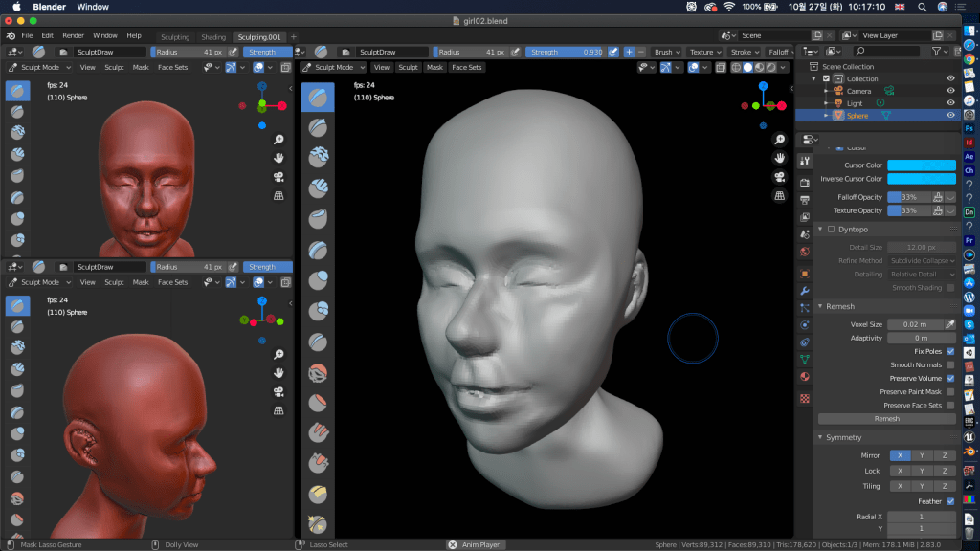Open the Sculpt Mode dropdown in main viewport
This screenshot has height=551, width=980.
[x=335, y=68]
